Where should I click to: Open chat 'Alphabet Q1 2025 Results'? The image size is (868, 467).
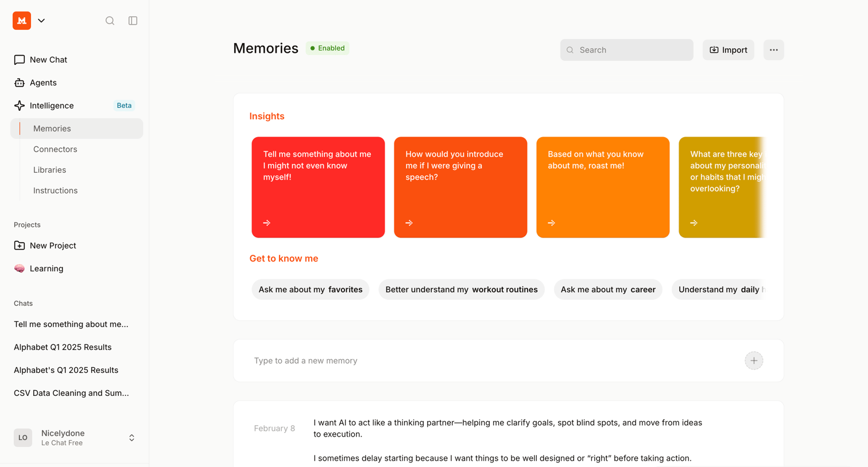(63, 347)
